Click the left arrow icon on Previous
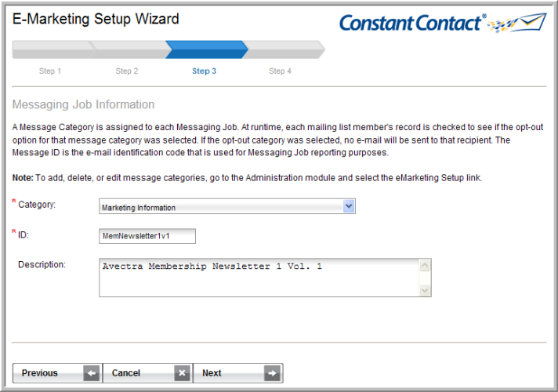Screen dimensions: 558x392 tap(92, 373)
